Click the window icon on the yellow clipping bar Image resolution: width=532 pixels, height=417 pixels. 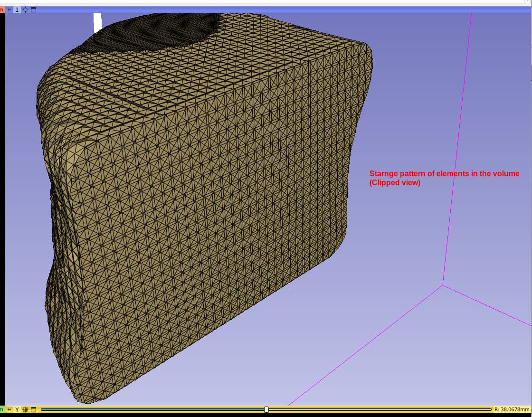(33, 409)
